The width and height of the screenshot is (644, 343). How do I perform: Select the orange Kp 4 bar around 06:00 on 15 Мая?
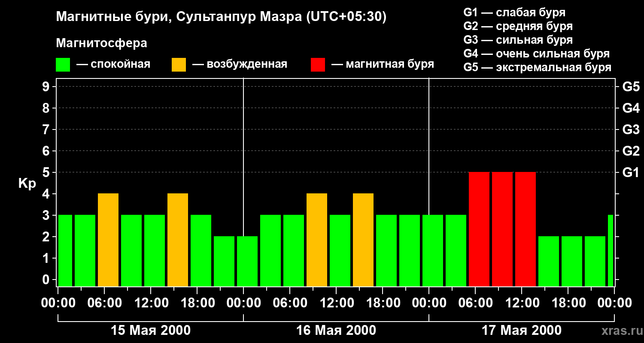108,240
